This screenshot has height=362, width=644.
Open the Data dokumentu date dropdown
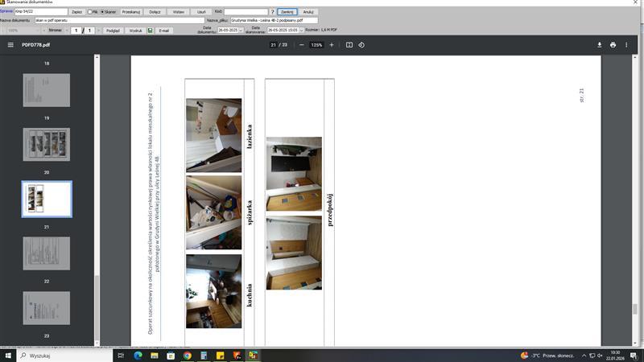[240, 31]
